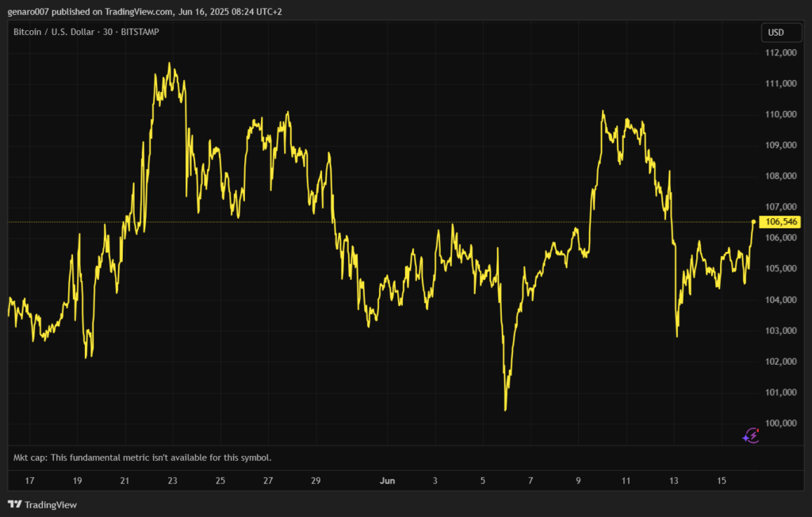Select date 15 on time axis
Image resolution: width=812 pixels, height=517 pixels.
pyautogui.click(x=722, y=481)
